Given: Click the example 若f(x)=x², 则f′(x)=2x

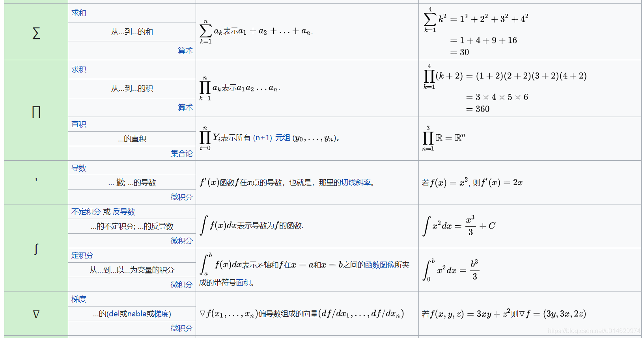Looking at the screenshot, I should 472,182.
